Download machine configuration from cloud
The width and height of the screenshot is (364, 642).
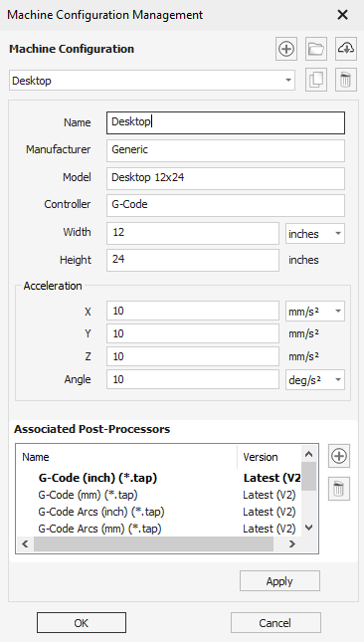346,49
